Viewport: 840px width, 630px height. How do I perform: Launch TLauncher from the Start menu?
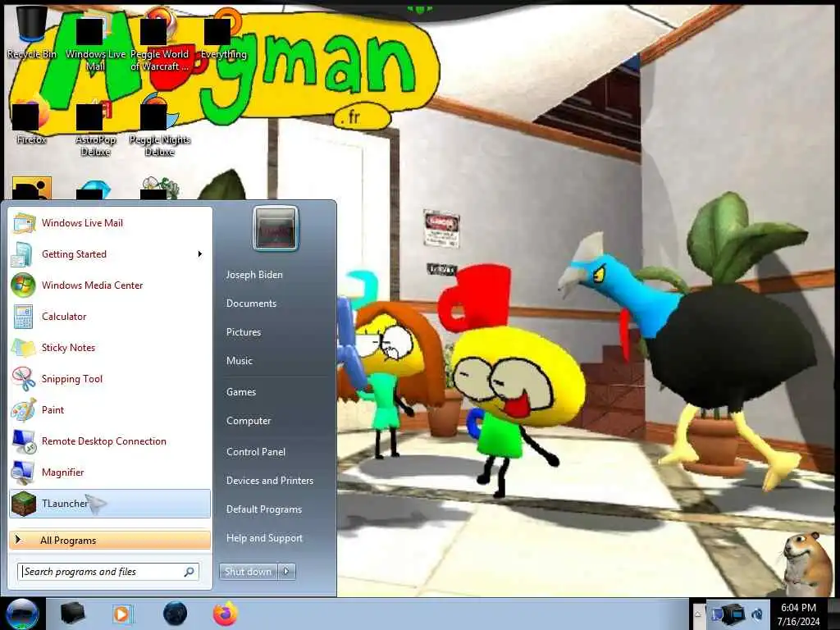pyautogui.click(x=110, y=504)
